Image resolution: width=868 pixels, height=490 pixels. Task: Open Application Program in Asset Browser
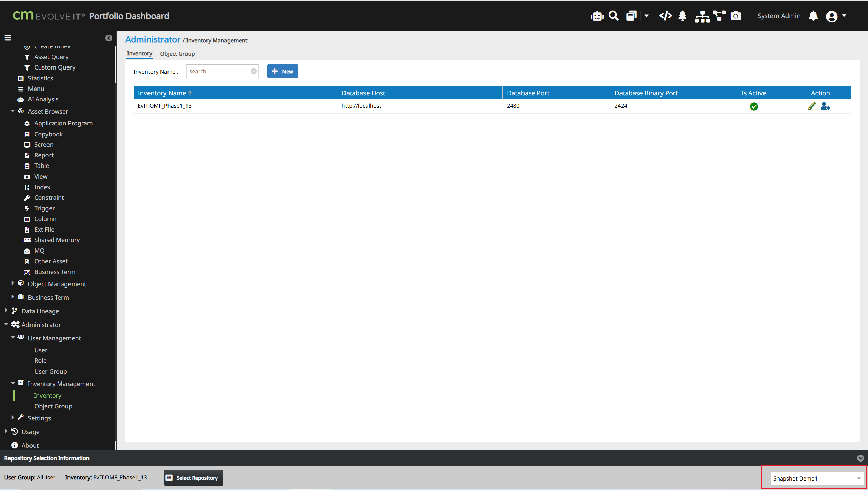pyautogui.click(x=63, y=123)
